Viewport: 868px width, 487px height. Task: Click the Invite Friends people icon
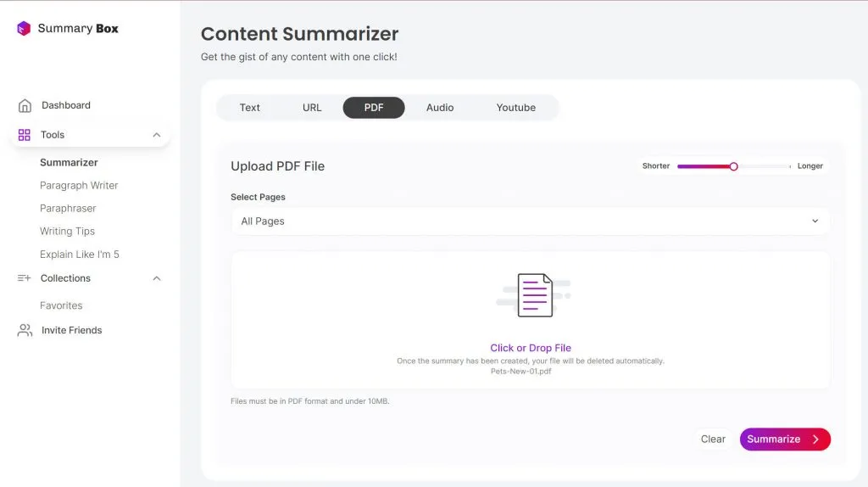point(25,331)
